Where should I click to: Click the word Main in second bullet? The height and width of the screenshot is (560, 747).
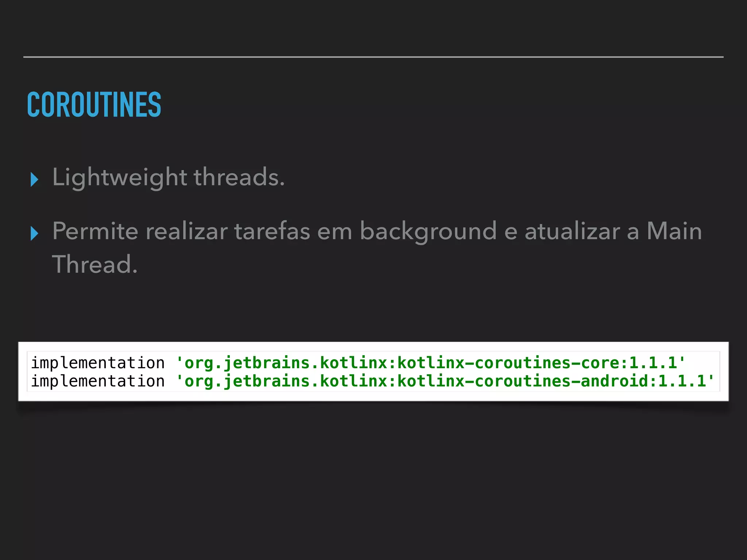pyautogui.click(x=674, y=231)
